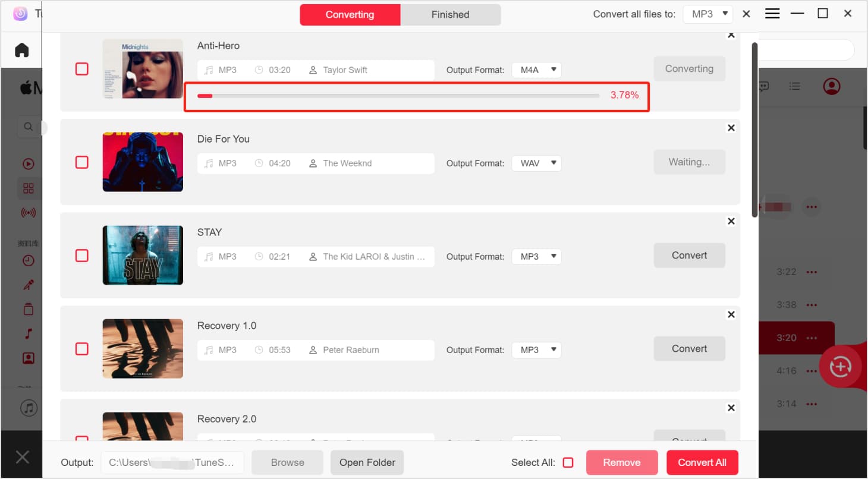Click the list view icon in background

point(795,86)
